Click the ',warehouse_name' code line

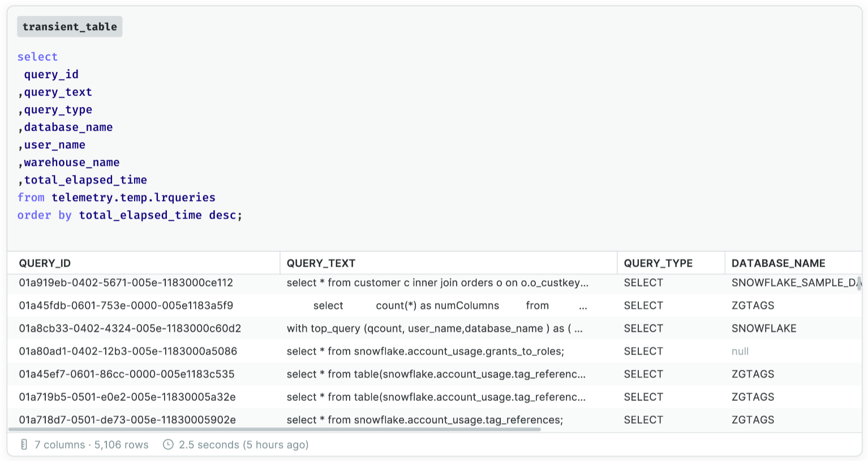coord(68,163)
